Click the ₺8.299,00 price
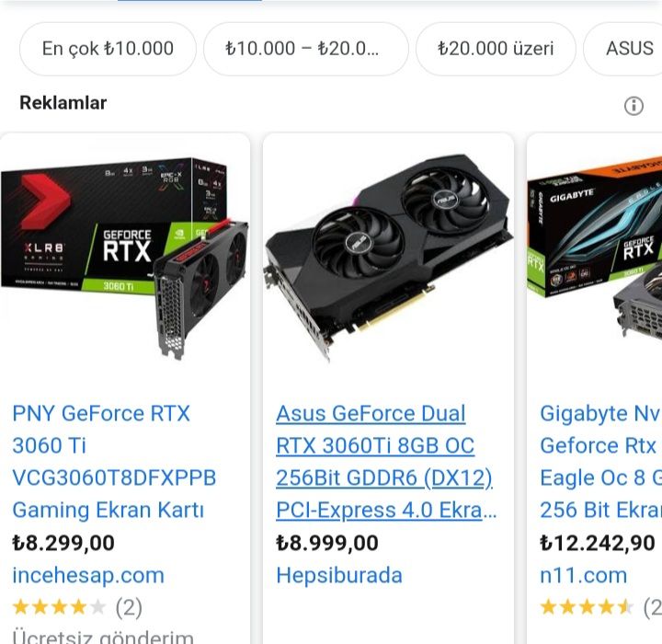The image size is (662, 644). coord(63,543)
